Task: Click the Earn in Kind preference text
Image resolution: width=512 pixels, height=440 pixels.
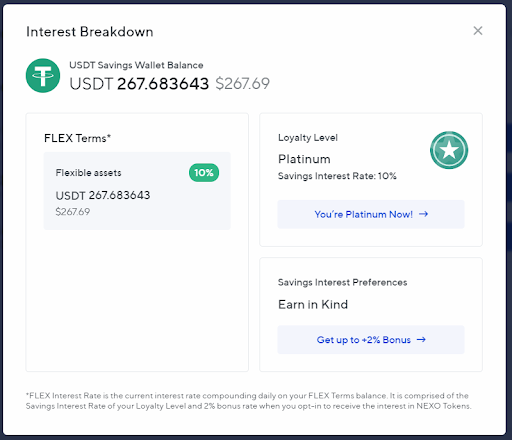Action: 313,304
